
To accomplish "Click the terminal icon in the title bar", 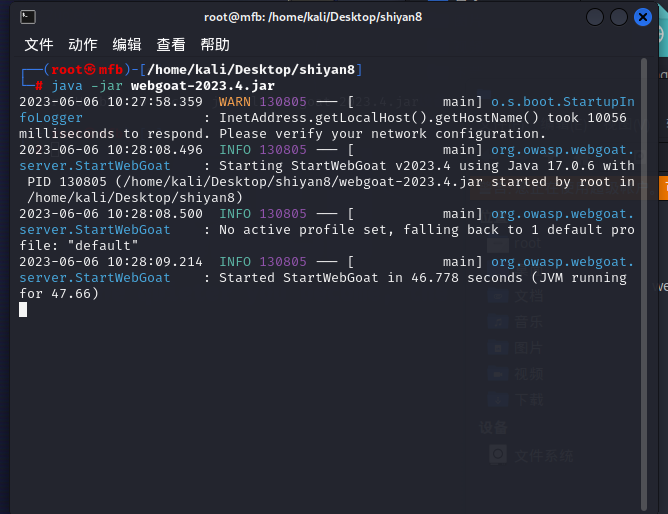I will pos(28,17).
